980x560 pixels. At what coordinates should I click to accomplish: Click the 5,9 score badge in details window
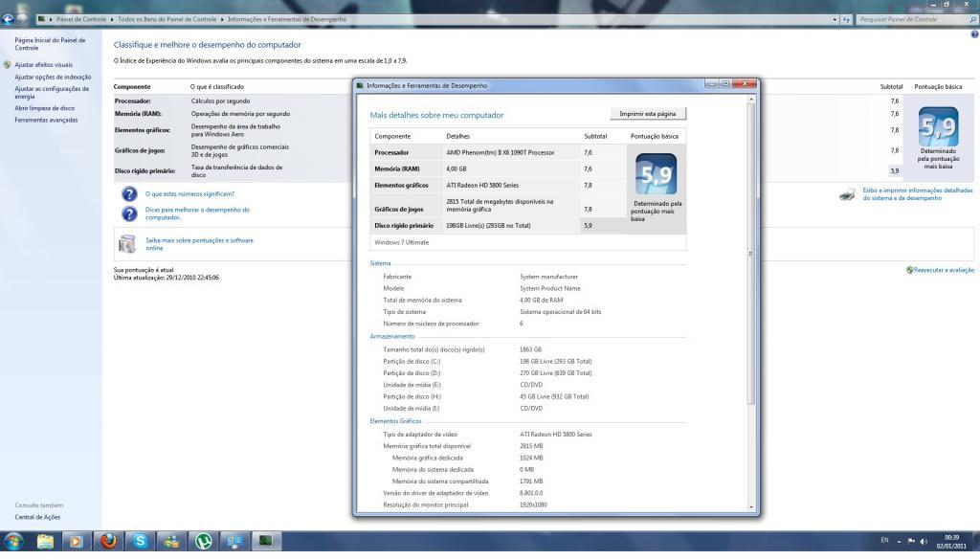pos(656,174)
